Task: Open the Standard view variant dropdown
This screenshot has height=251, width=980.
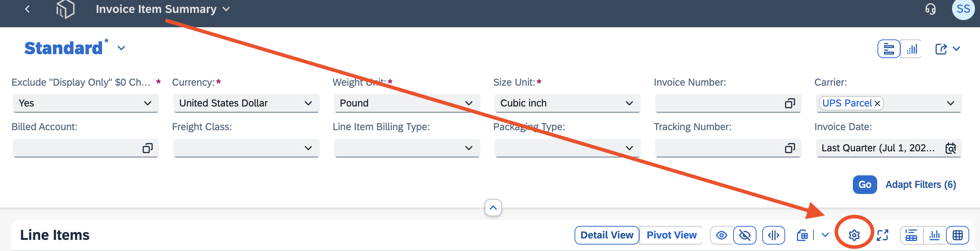Action: pos(121,48)
